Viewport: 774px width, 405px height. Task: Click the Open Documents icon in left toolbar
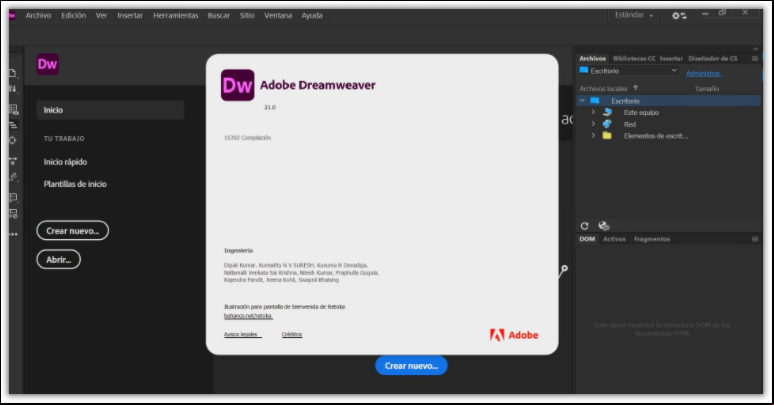(13, 73)
